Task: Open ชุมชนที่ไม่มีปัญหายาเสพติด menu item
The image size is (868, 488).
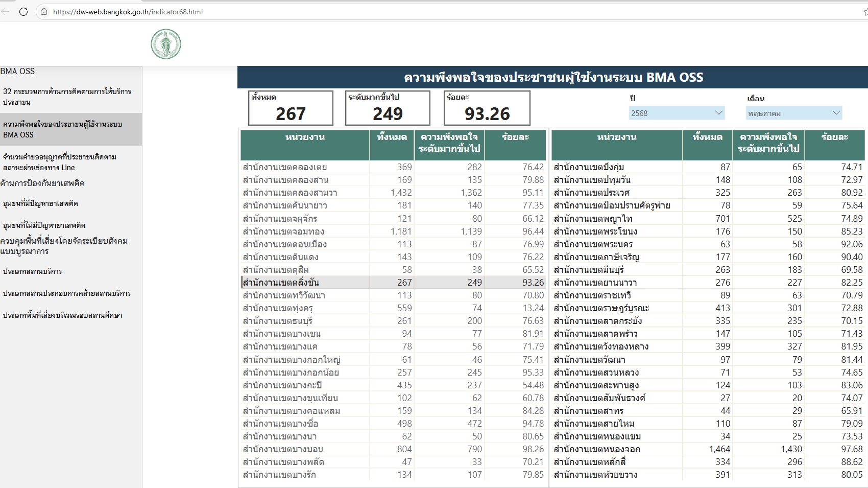Action: click(x=71, y=225)
